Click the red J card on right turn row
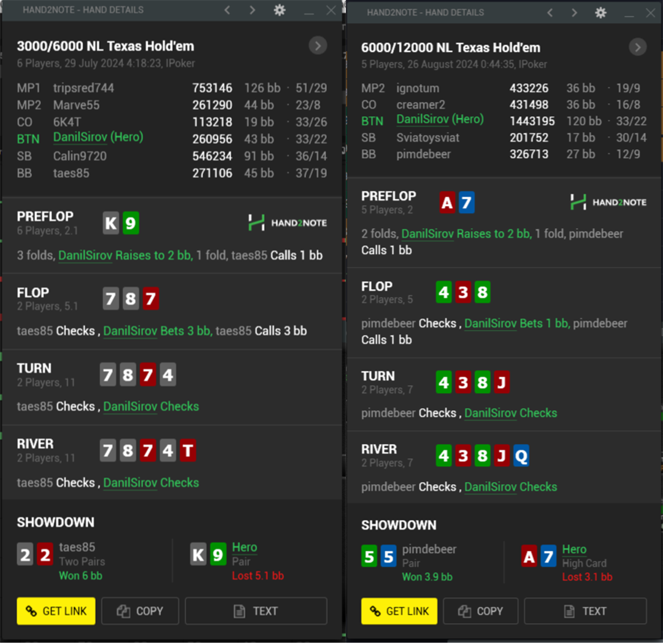Screen dimensions: 663x644 pyautogui.click(x=502, y=382)
